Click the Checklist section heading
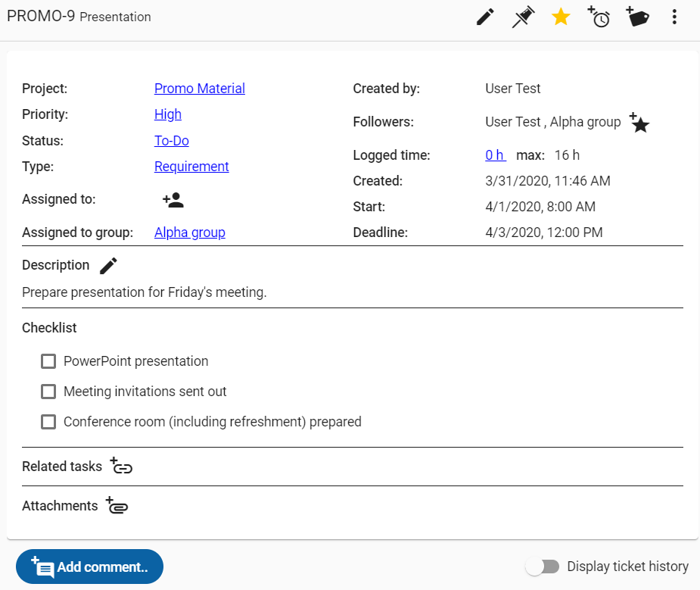Viewport: 700px width, 590px height. pos(49,328)
